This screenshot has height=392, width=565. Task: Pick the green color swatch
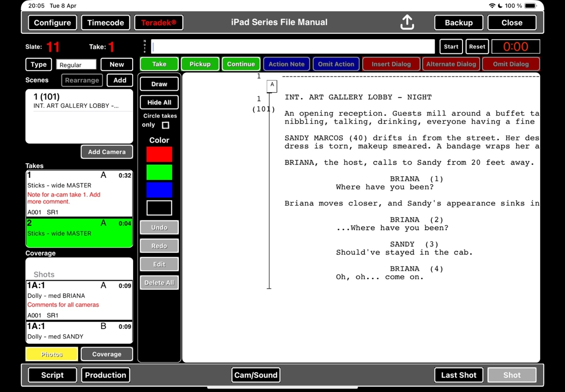pos(159,172)
